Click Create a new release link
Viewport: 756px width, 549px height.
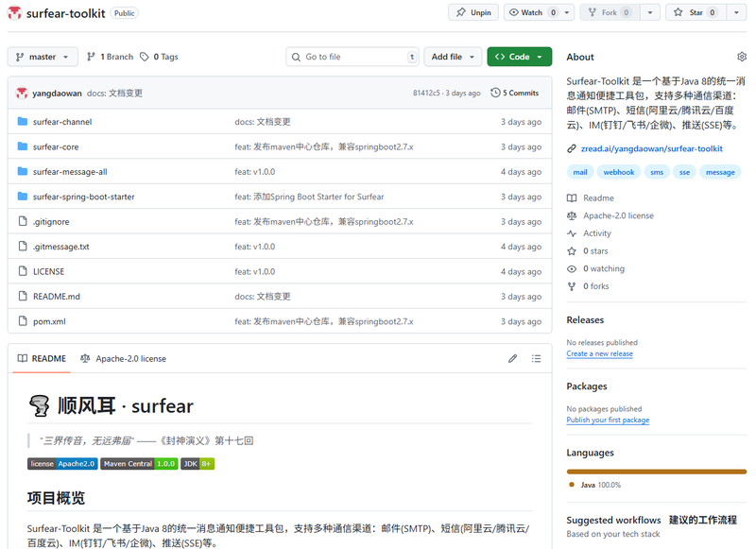(x=600, y=353)
